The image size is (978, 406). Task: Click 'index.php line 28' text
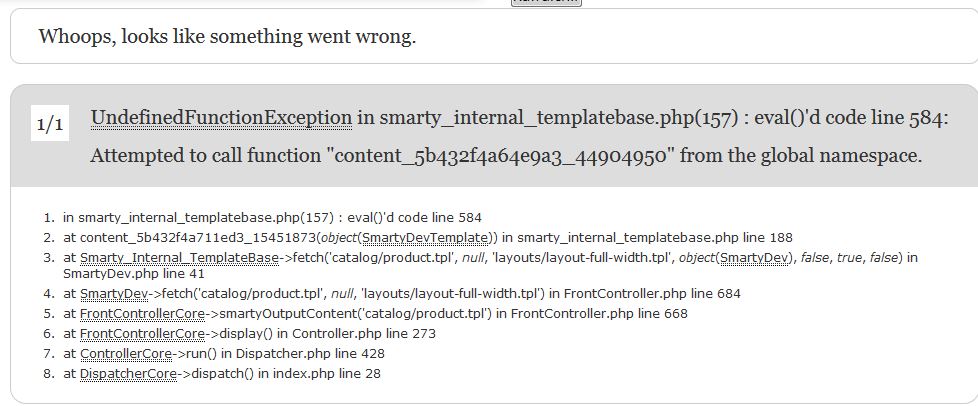[327, 374]
